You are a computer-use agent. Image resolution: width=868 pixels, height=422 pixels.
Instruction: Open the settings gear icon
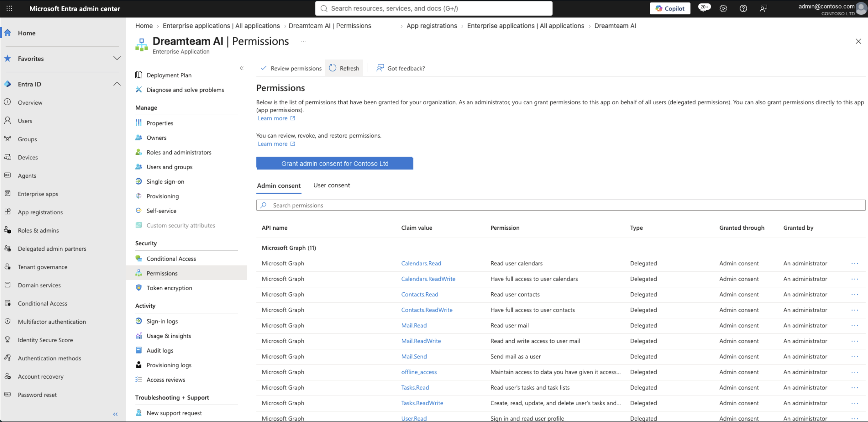click(x=723, y=9)
